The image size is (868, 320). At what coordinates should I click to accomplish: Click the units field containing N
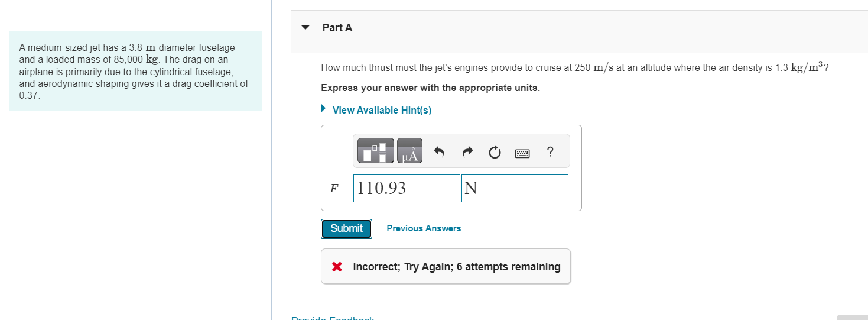(x=515, y=188)
